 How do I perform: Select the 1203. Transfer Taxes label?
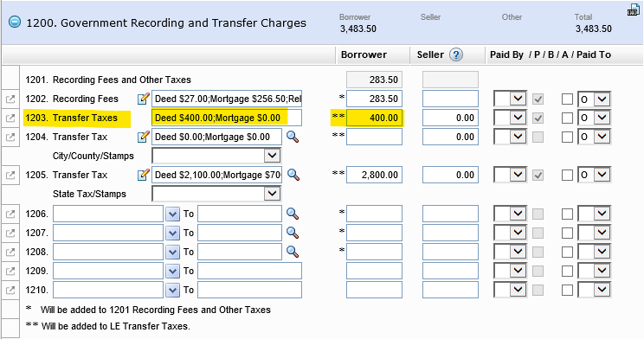point(72,118)
